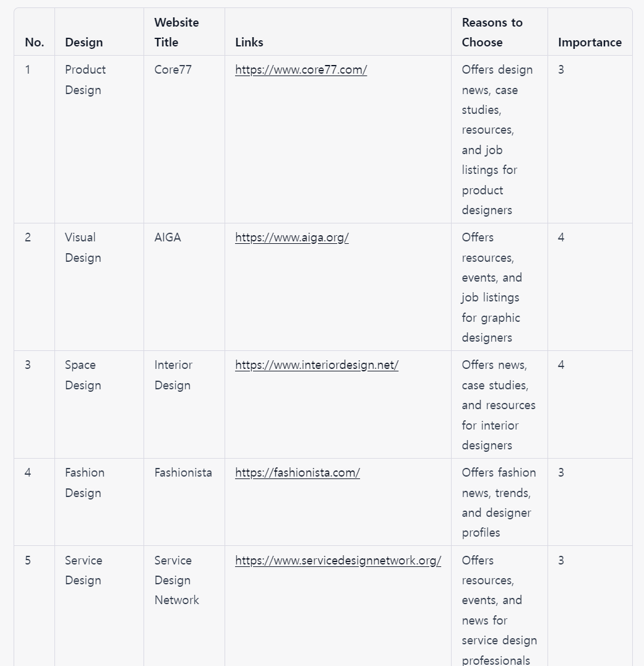Select the "Service Design Network" title cell

pyautogui.click(x=176, y=580)
